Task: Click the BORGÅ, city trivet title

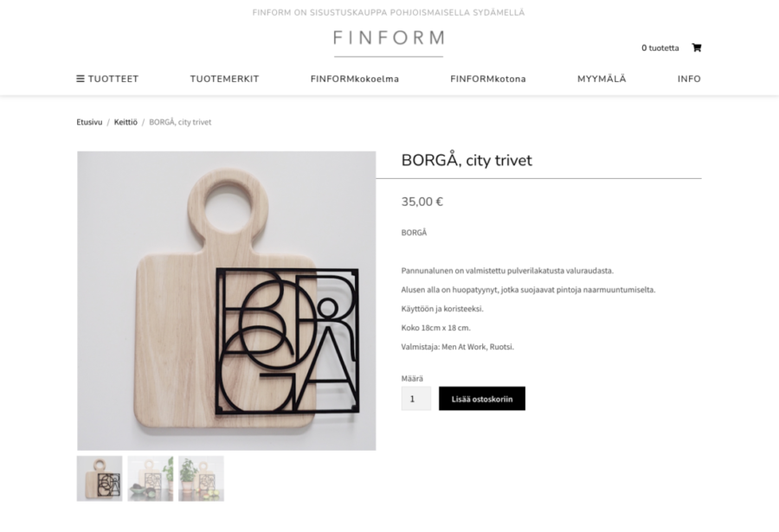Action: point(467,160)
